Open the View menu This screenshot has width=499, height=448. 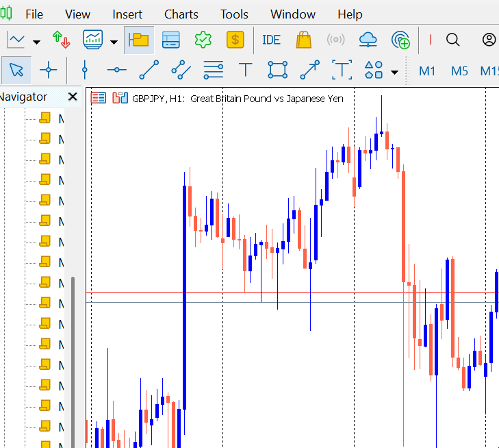pos(77,14)
